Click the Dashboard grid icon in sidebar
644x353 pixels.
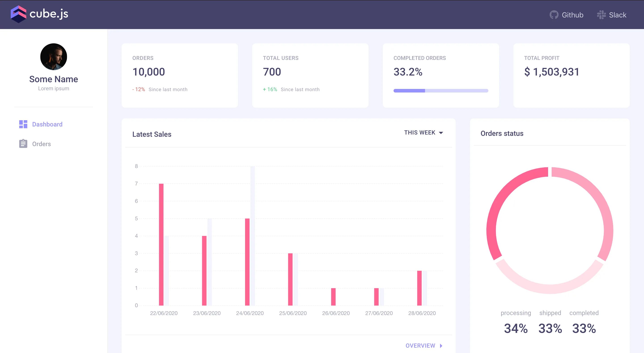click(23, 124)
